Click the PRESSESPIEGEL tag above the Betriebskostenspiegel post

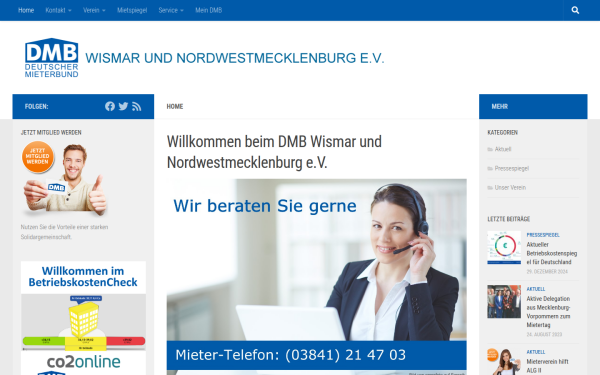click(543, 235)
